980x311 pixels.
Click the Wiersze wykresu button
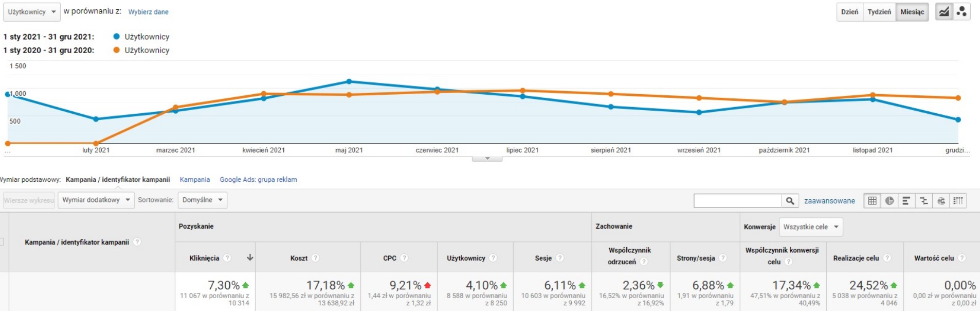[x=29, y=200]
